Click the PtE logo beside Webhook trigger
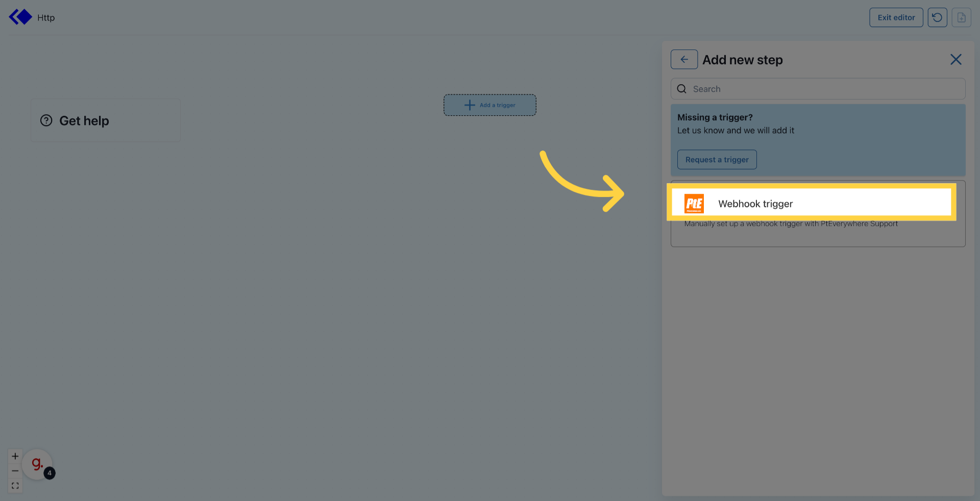The width and height of the screenshot is (980, 501). coord(694,203)
